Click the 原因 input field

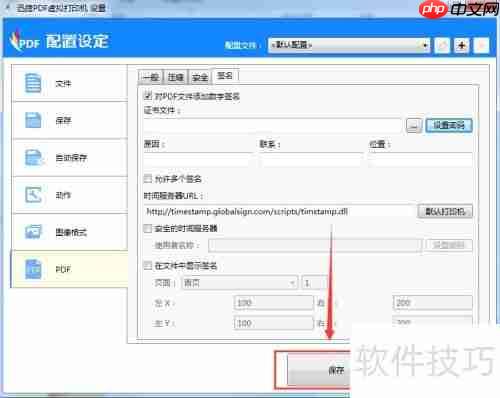tap(198, 160)
